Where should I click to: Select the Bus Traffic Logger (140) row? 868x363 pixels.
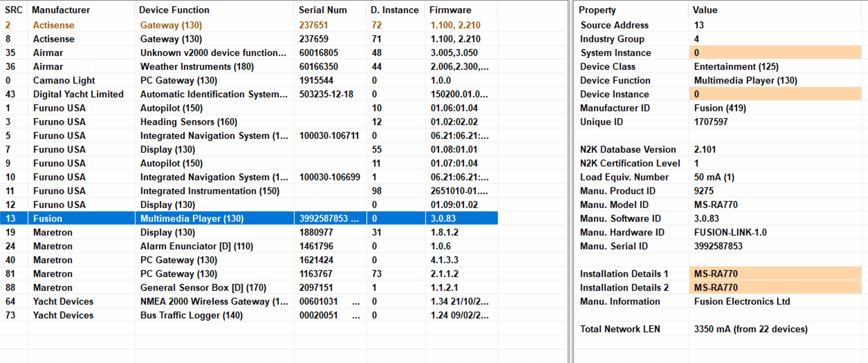click(x=249, y=315)
